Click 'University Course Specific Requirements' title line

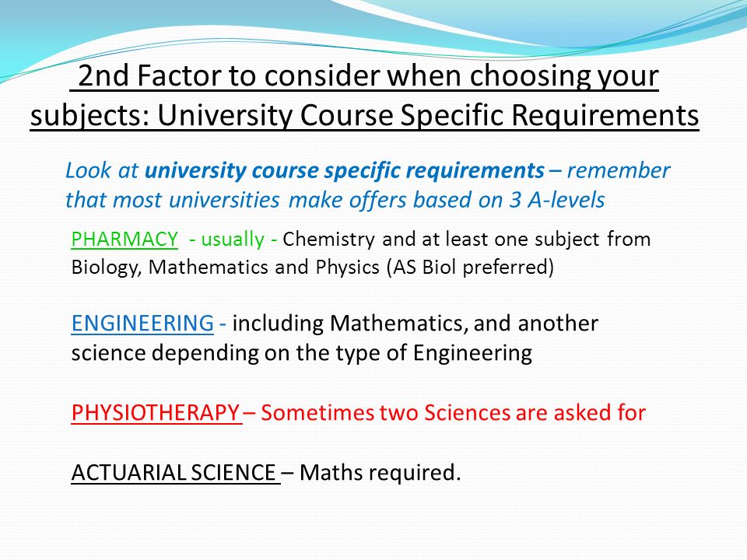tap(428, 115)
